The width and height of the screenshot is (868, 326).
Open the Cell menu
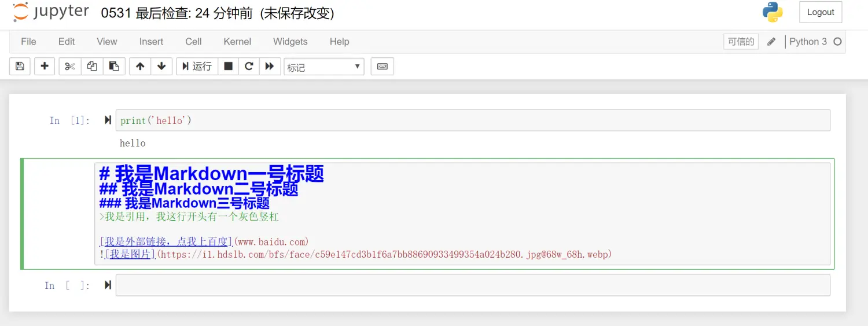point(193,42)
